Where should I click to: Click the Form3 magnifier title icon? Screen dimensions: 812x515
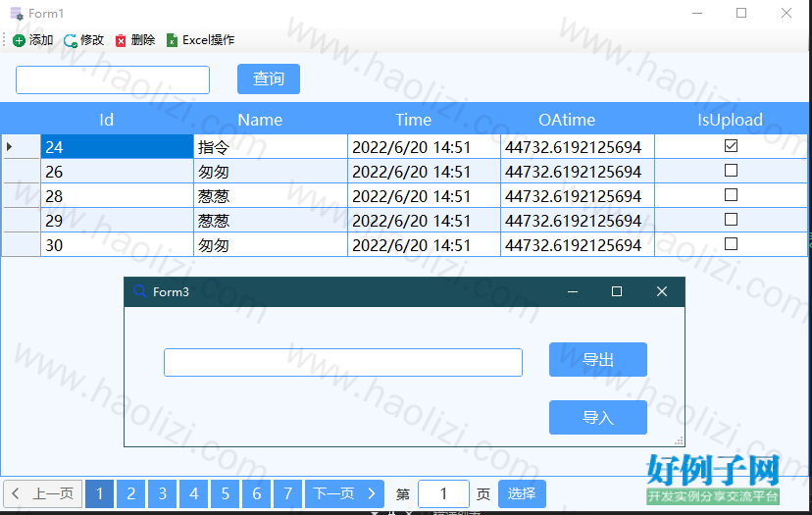(140, 291)
